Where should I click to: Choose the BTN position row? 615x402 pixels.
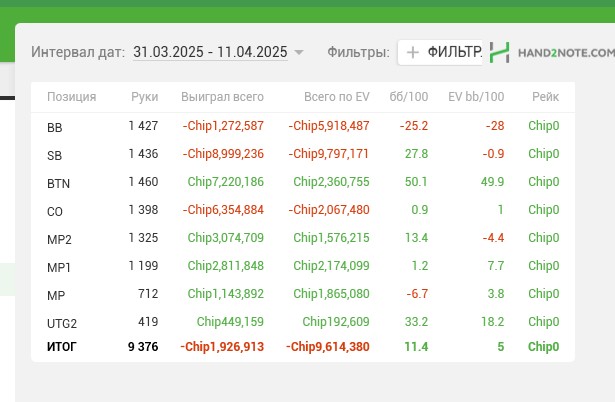[58, 183]
